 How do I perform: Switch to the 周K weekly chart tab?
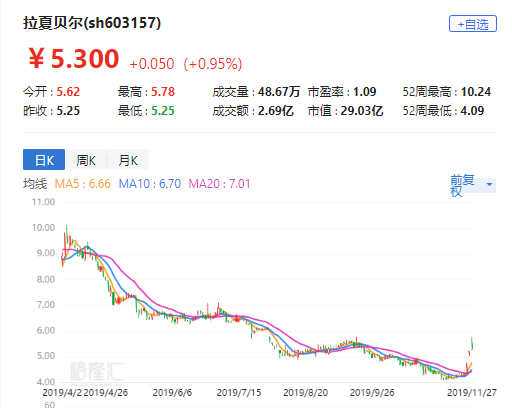[86, 160]
